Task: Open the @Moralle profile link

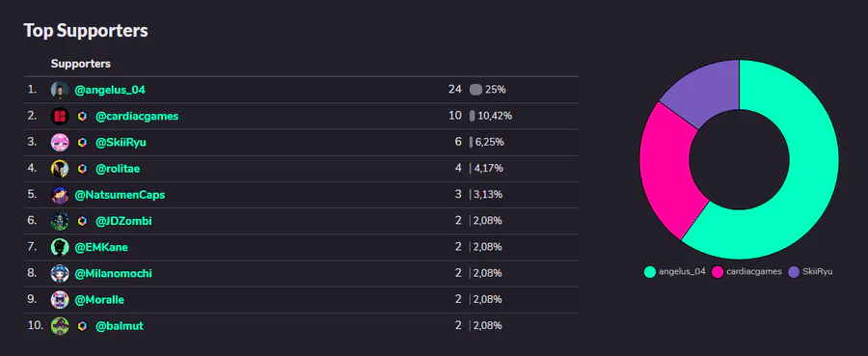Action: pyautogui.click(x=99, y=299)
